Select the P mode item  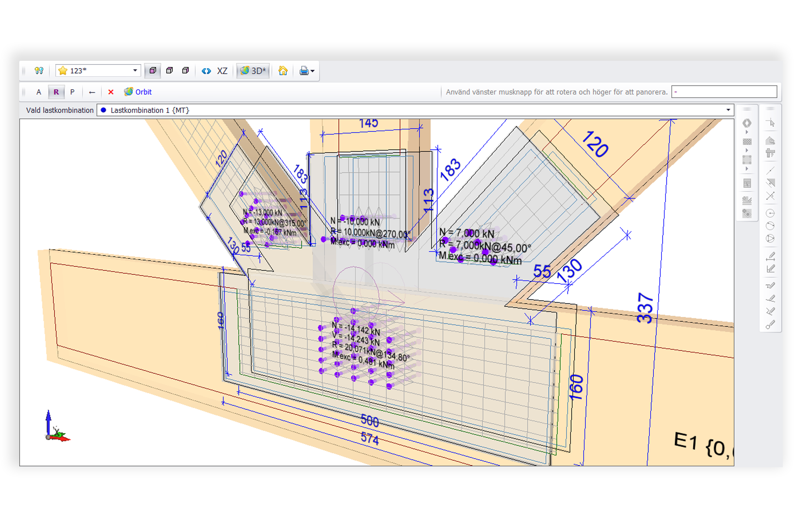point(72,92)
